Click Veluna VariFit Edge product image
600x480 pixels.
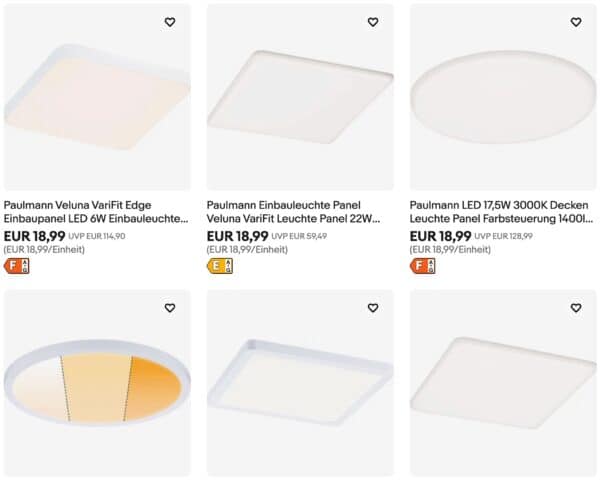(96, 100)
